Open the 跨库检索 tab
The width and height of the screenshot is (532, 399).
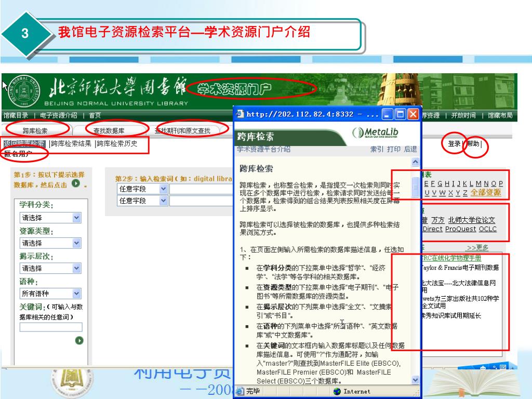click(x=35, y=130)
